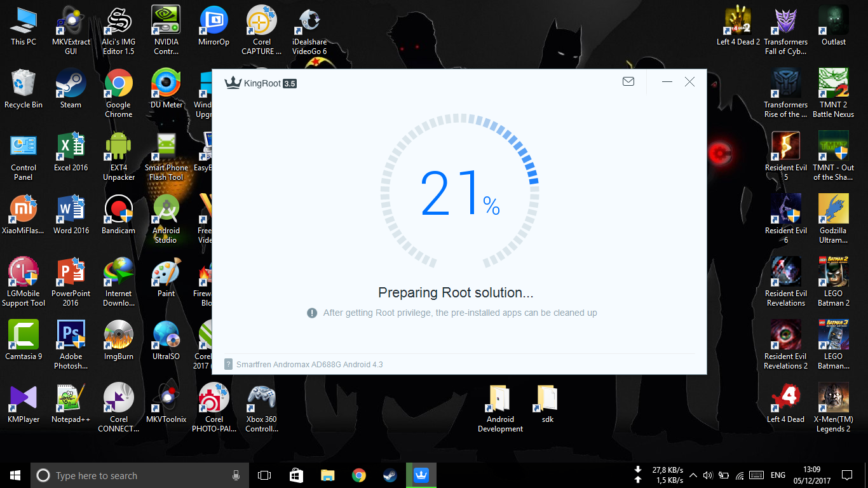Open Corel PHOTO-PAINT shortcut
Screen dimensions: 868x488
point(214,408)
